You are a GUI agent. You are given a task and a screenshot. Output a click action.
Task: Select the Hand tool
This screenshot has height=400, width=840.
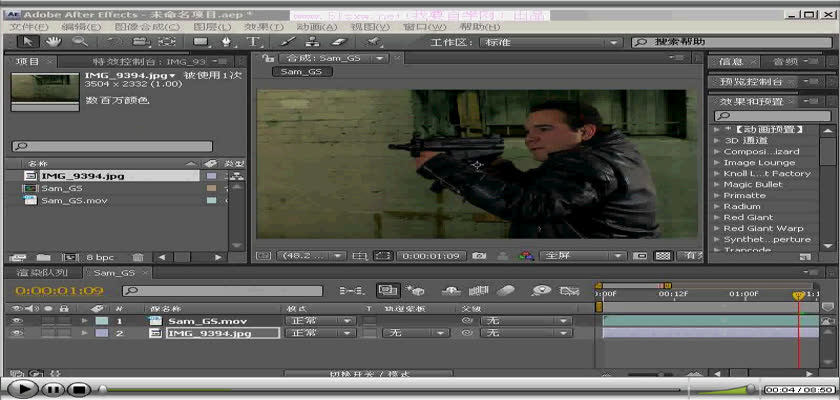coord(52,42)
